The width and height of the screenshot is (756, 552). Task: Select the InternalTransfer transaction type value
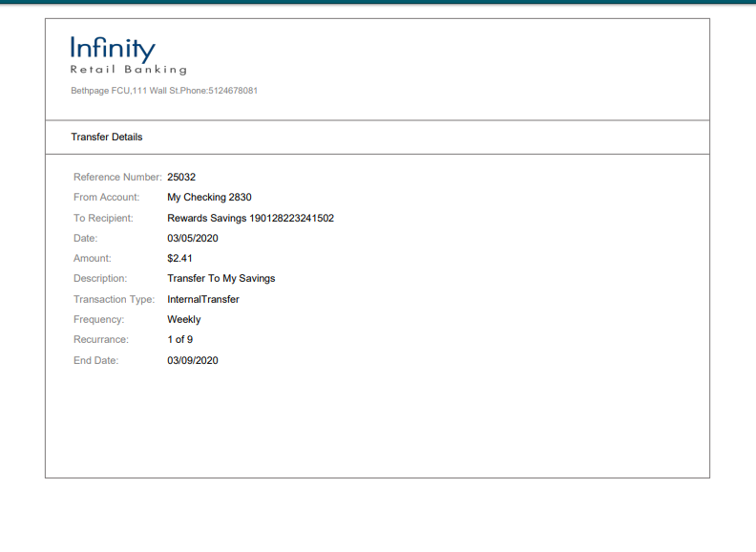pyautogui.click(x=202, y=300)
